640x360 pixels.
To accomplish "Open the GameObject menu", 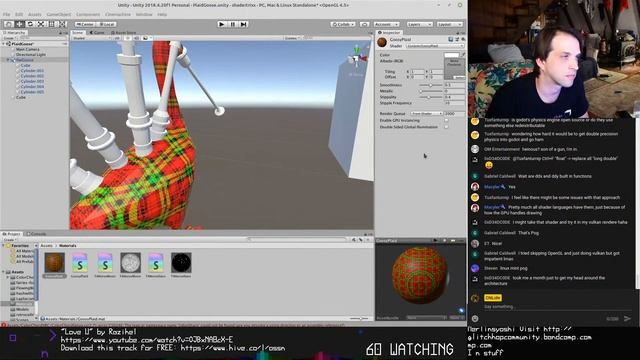I will click(x=59, y=14).
